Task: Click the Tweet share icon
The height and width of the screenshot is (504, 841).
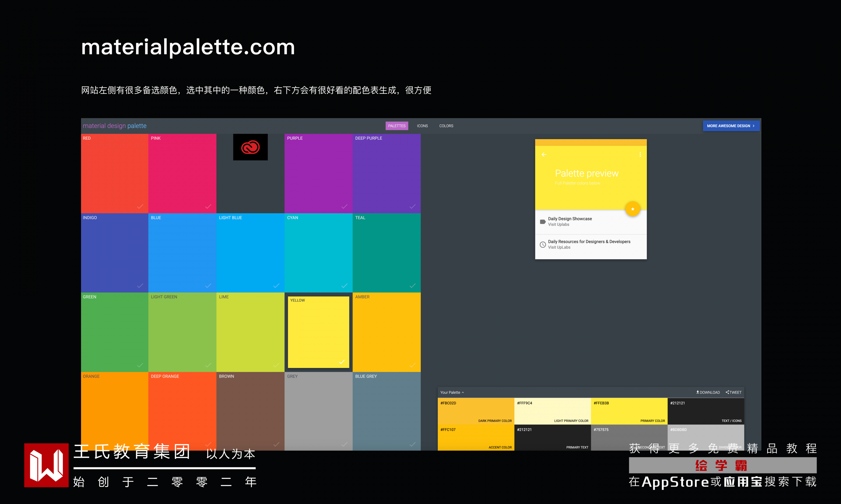Action: 727,392
